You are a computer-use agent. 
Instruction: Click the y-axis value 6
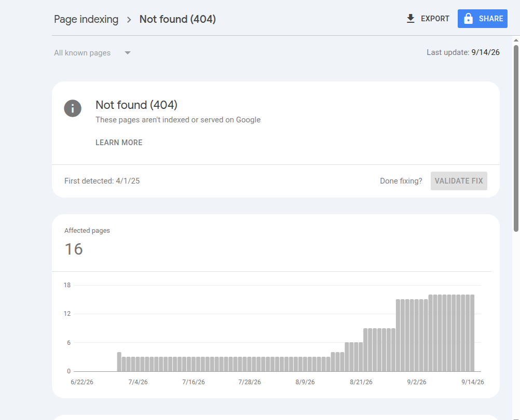tap(69, 343)
